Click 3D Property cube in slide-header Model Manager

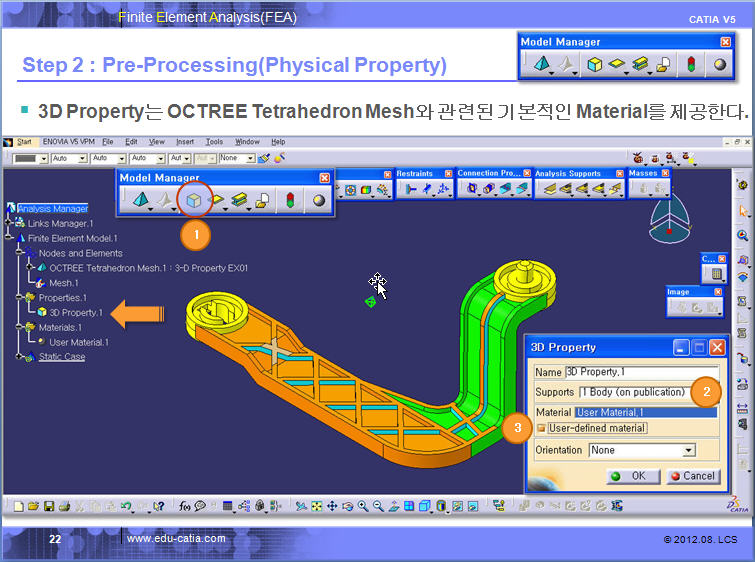[595, 64]
